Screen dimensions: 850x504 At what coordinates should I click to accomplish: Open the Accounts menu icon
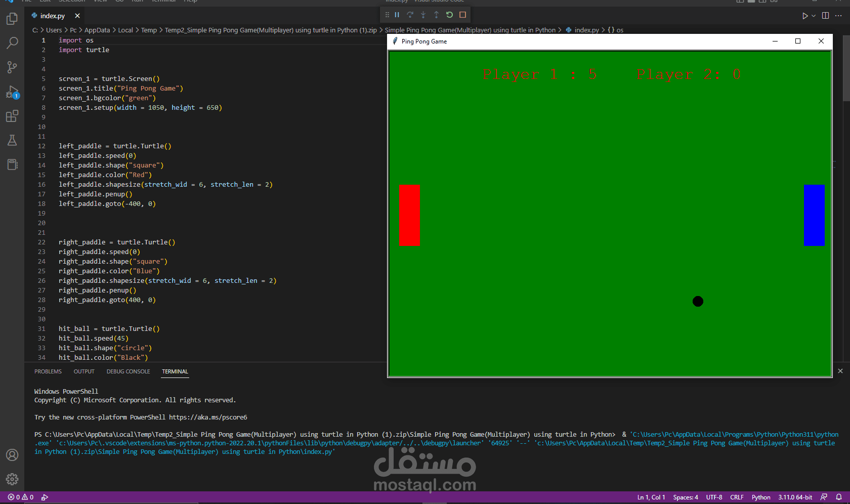[x=12, y=455]
